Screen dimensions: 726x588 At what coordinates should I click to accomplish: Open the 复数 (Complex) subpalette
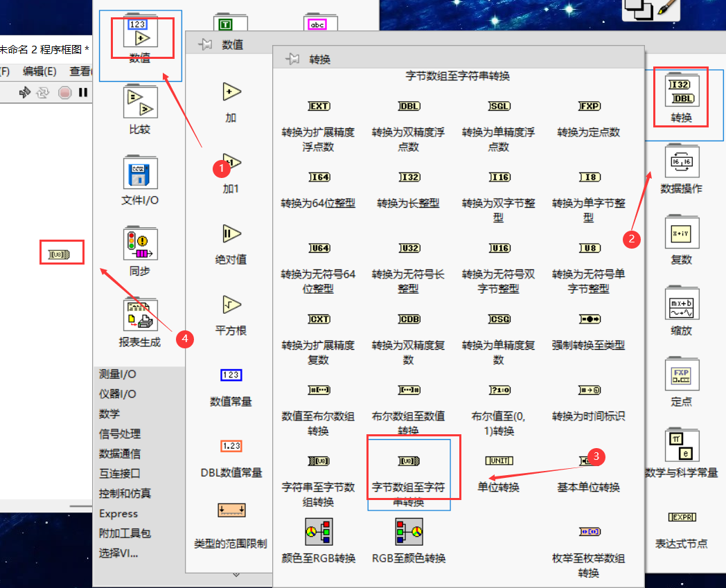682,232
